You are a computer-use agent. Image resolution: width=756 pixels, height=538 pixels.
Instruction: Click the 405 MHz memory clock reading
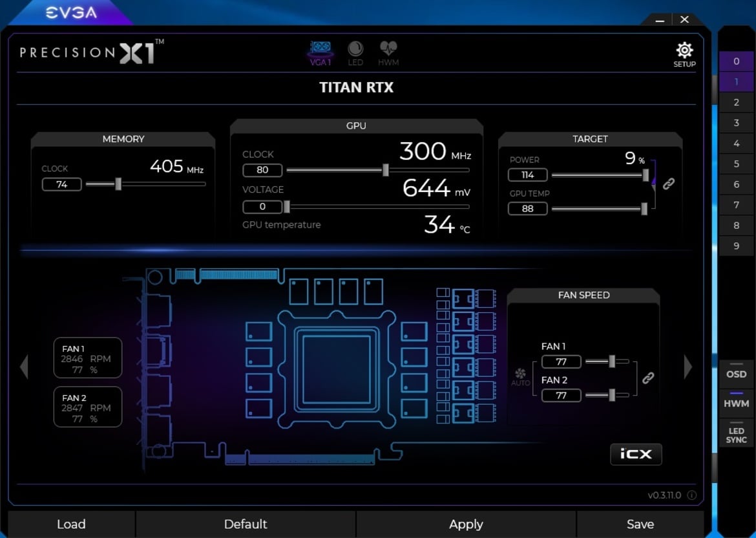pyautogui.click(x=176, y=166)
